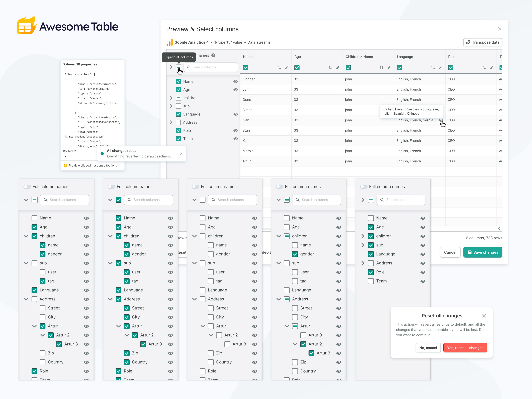The height and width of the screenshot is (399, 532).
Task: Click eye icon next to Language in main list
Action: click(235, 114)
